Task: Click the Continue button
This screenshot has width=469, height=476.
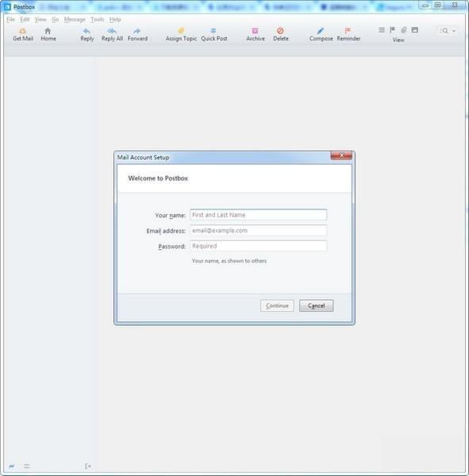Action: point(277,305)
